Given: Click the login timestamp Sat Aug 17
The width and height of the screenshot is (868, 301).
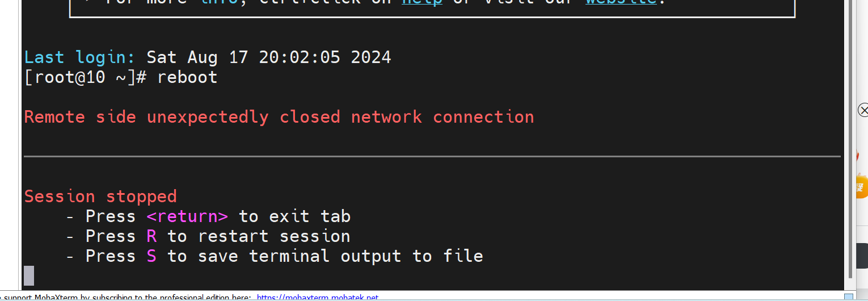Looking at the screenshot, I should [x=269, y=57].
